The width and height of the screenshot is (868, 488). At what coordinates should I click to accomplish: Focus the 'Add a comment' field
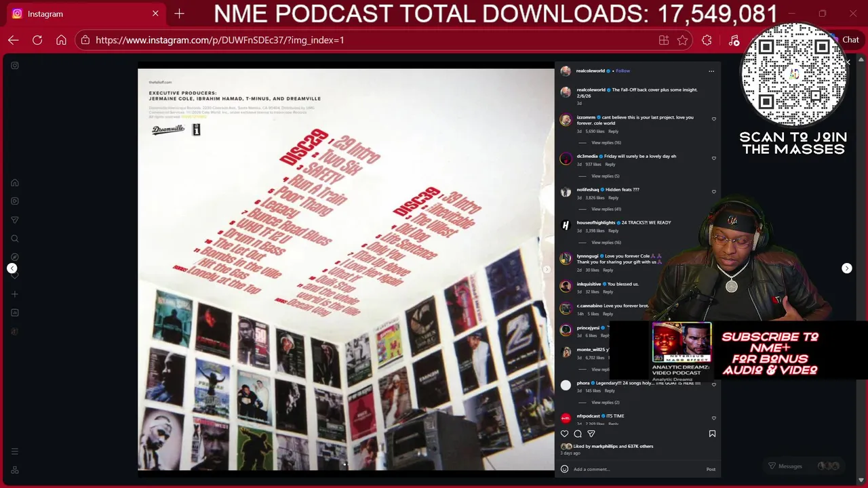pos(637,469)
